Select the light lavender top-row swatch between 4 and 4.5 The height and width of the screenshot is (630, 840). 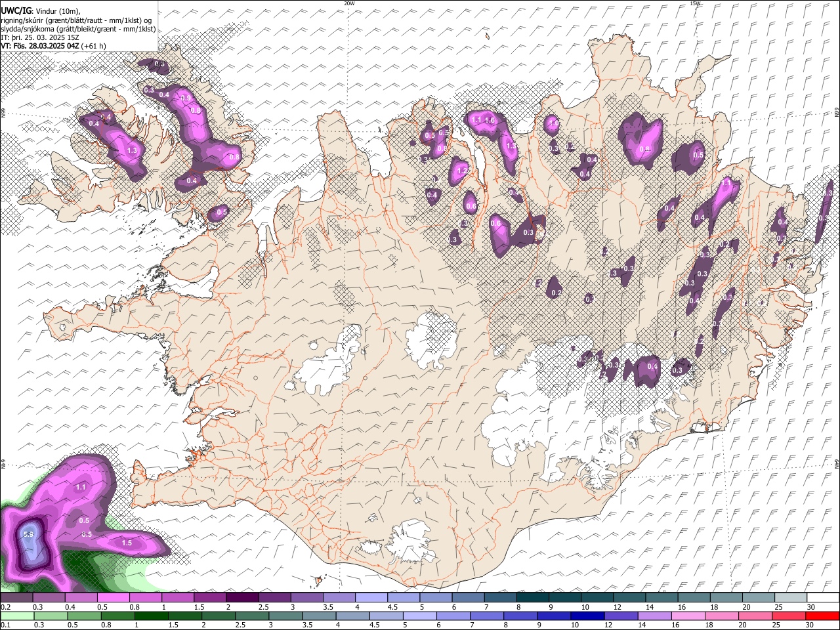pyautogui.click(x=371, y=598)
